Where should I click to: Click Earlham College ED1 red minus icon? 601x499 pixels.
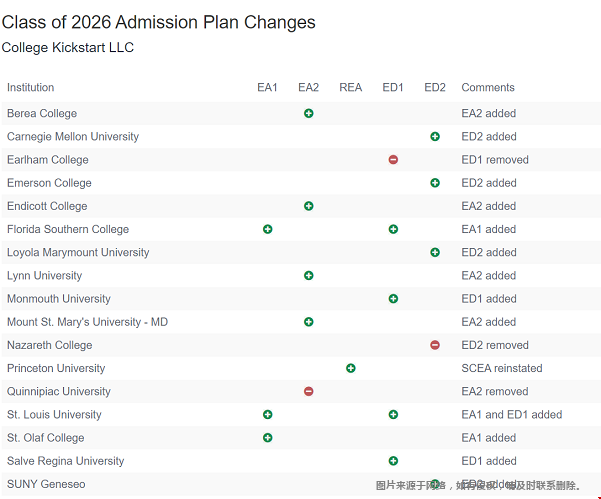coord(393,160)
